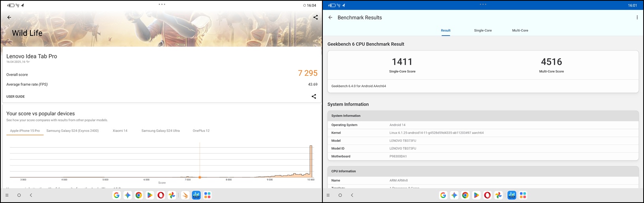The width and height of the screenshot is (644, 203).
Task: Click the orange score marker on chart
Action: [200, 177]
